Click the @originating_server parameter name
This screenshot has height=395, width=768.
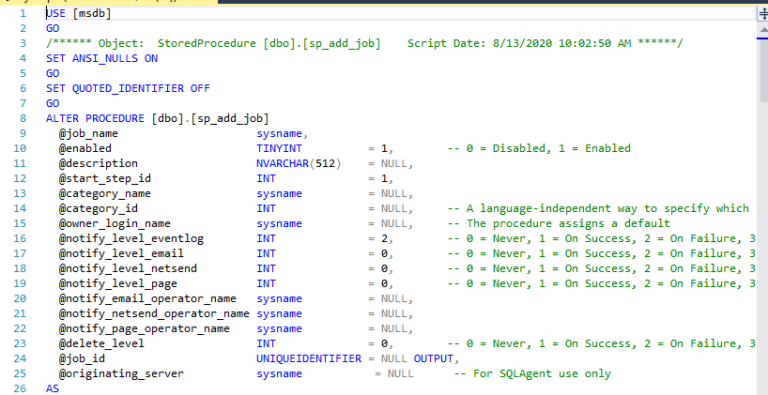tap(121, 374)
